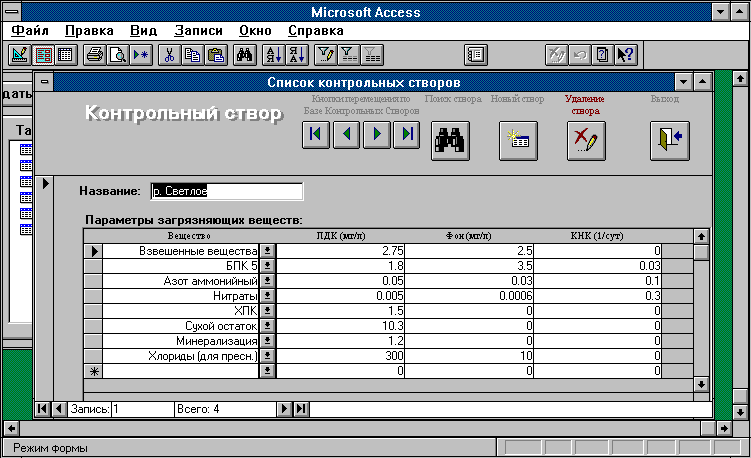Open Datasheet view using the grid toolbar icon
Screen dimensions: 751x458
(x=65, y=55)
